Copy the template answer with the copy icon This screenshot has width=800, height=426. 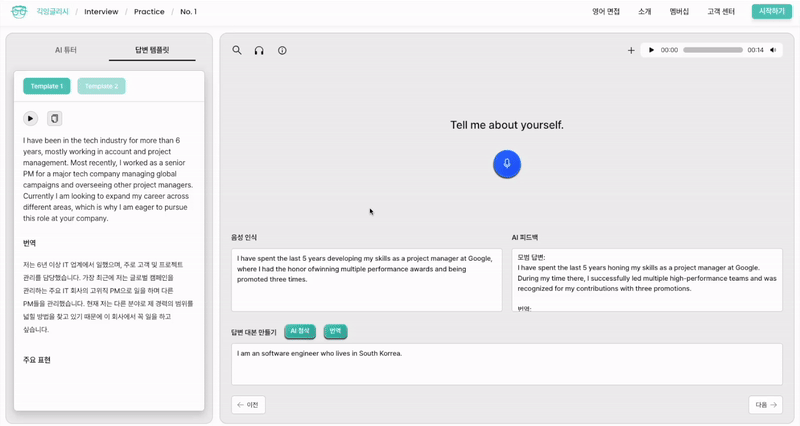coord(55,118)
